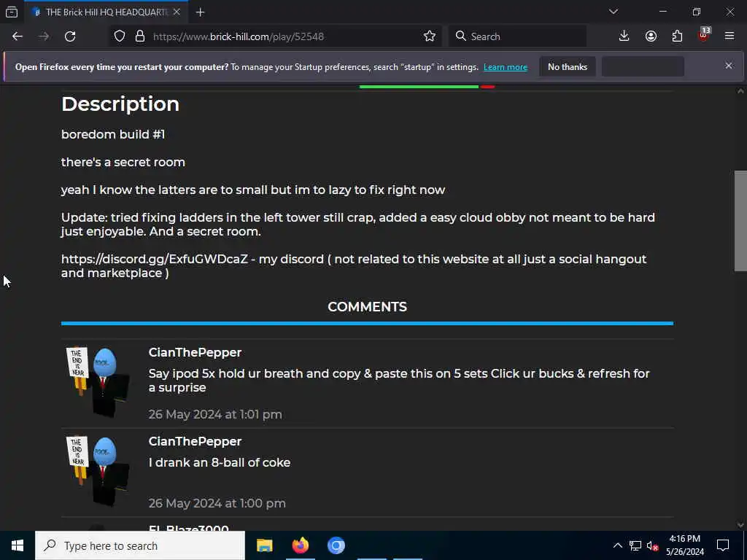Click timestamp 26 May 2024 at 1:00 pm
Viewport: 747px width, 560px height.
(x=217, y=503)
